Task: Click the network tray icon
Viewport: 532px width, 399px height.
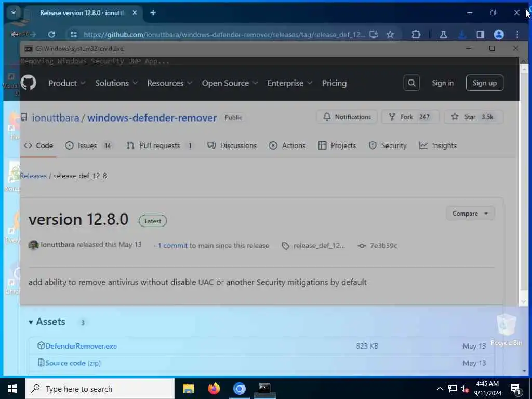Action: pyautogui.click(x=453, y=389)
